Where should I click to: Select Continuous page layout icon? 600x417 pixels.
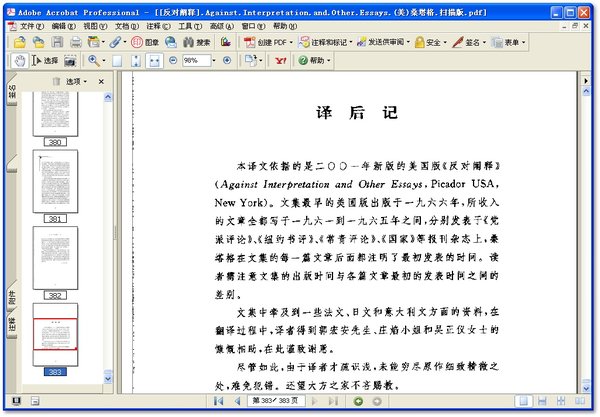pos(542,401)
